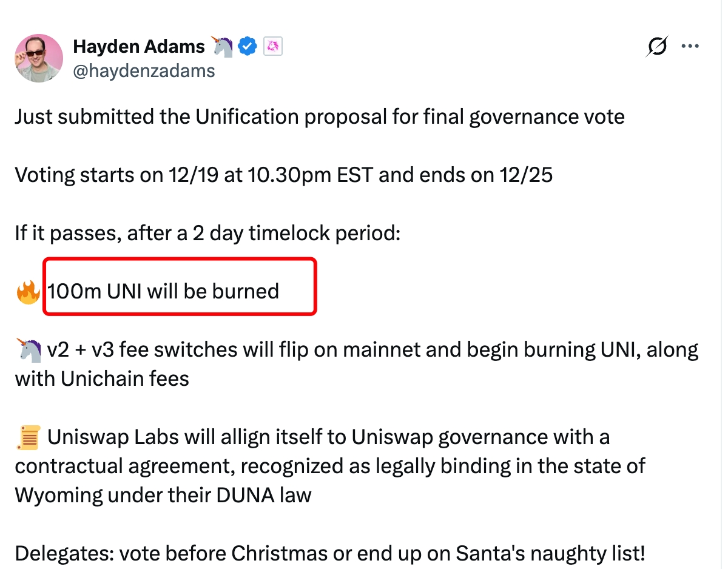Click the unicorn emoji before v2 + v3
Screen dimensions: 728x569
(x=28, y=350)
